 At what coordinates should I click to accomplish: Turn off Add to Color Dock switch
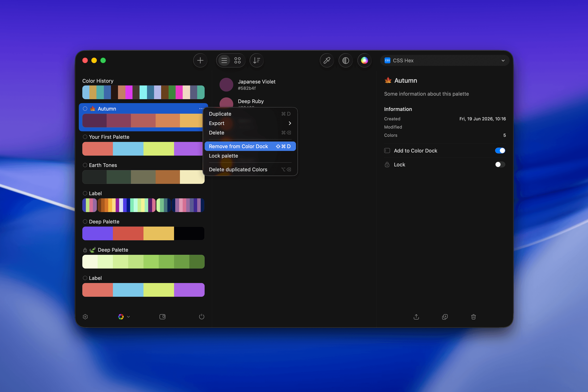tap(500, 151)
